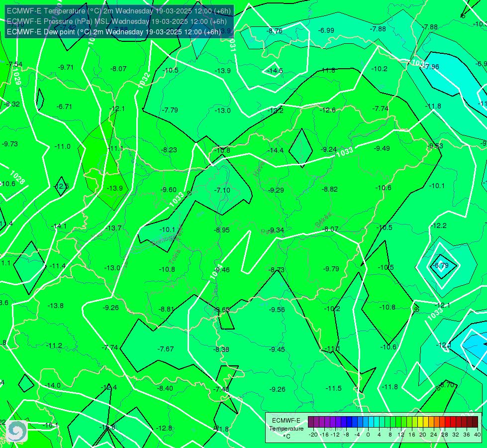This screenshot has height=448, width=487.
Task: Click the dew point value -9.46
Action: (222, 270)
